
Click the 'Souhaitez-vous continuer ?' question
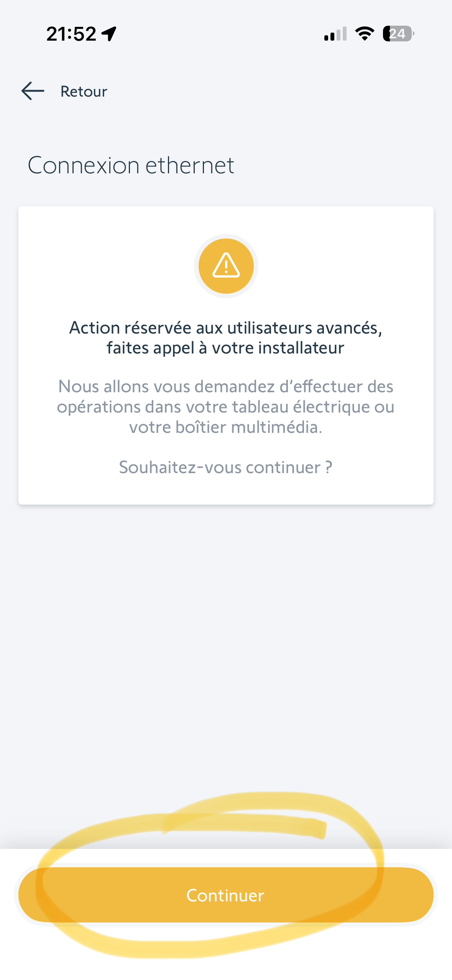(x=226, y=467)
